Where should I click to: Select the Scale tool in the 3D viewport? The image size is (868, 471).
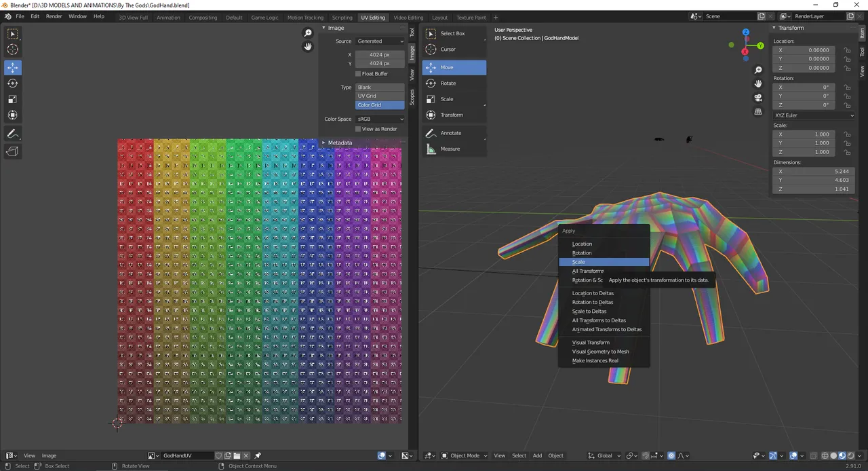point(454,99)
